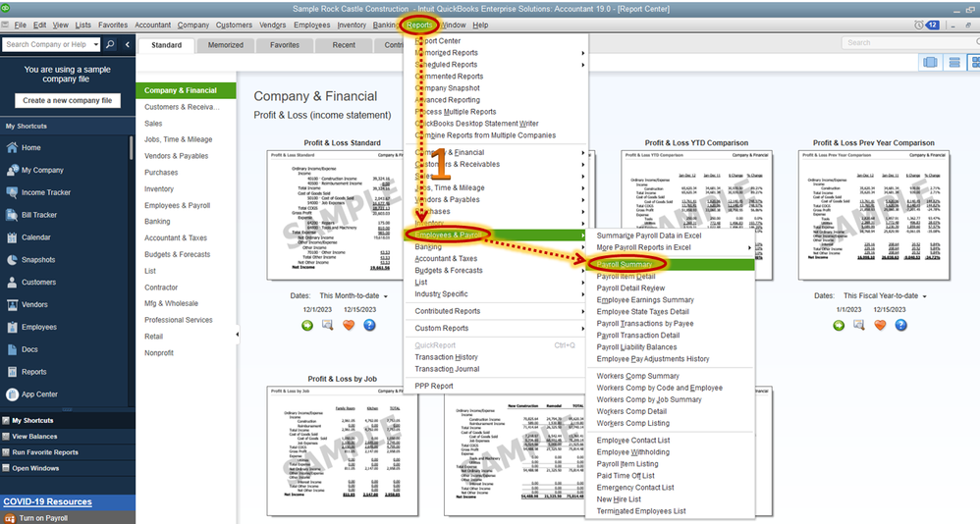This screenshot has height=524, width=980.
Task: Select Employees & Payroll report category in list
Action: (177, 205)
